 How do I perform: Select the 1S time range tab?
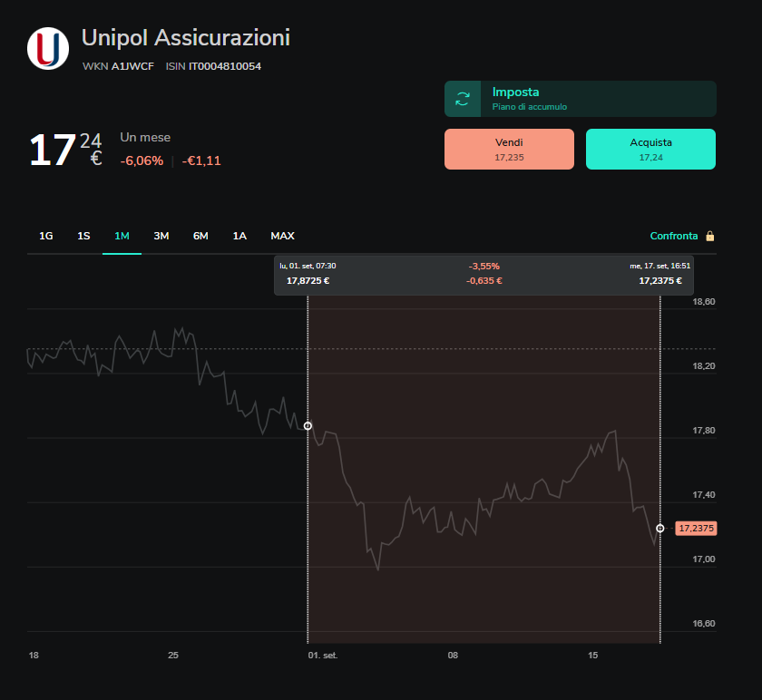tap(83, 236)
